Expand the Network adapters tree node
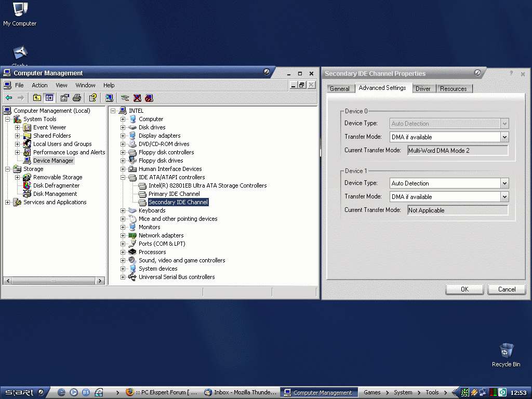Screen dimensions: 532x399 [x=123, y=235]
